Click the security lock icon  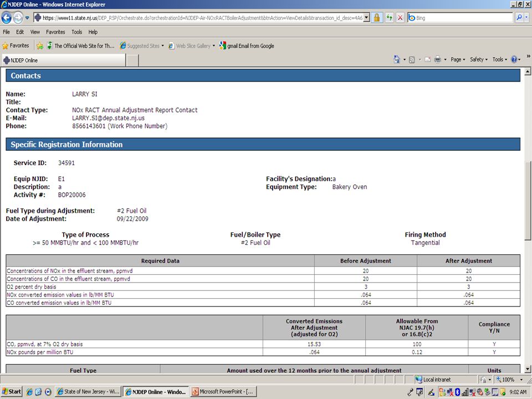(x=377, y=18)
